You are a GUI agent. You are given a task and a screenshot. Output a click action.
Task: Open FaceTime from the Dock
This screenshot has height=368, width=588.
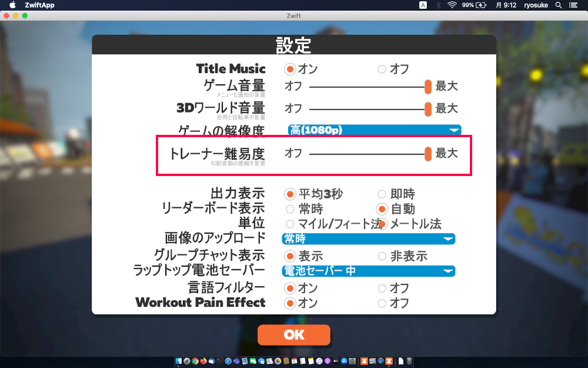(x=253, y=362)
